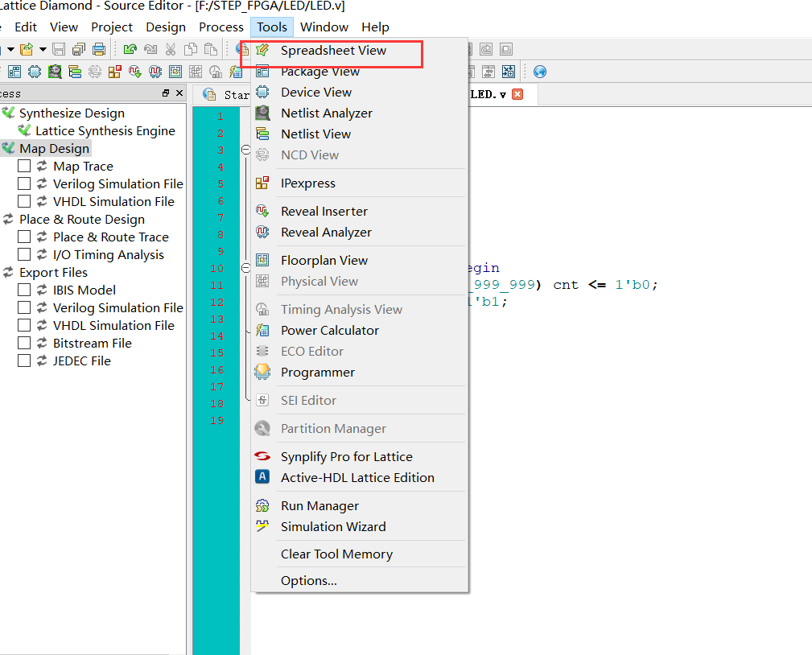The width and height of the screenshot is (812, 655).
Task: Click the stop square toolbar icon
Action: pos(506,49)
